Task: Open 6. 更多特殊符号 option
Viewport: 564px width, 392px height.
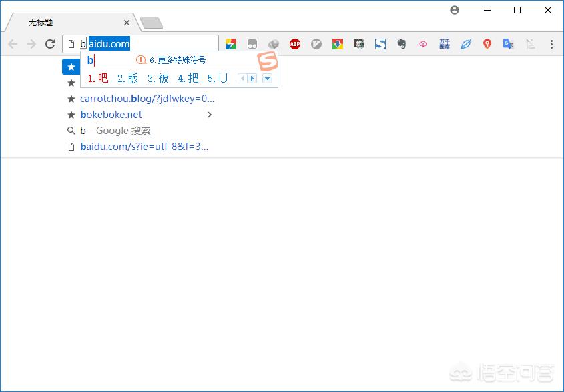Action: pos(178,60)
